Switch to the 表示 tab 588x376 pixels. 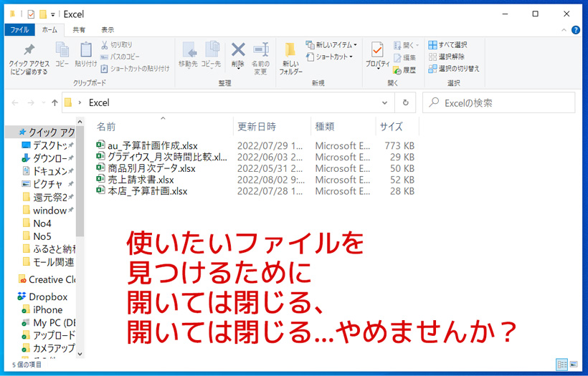(x=108, y=30)
